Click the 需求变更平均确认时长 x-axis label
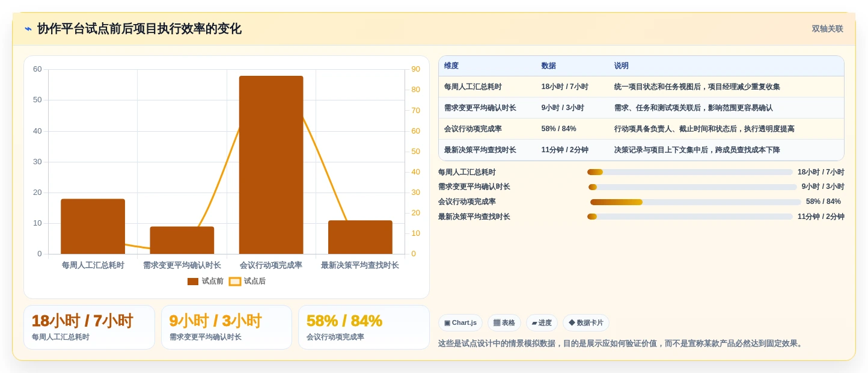This screenshot has width=868, height=373. (182, 265)
